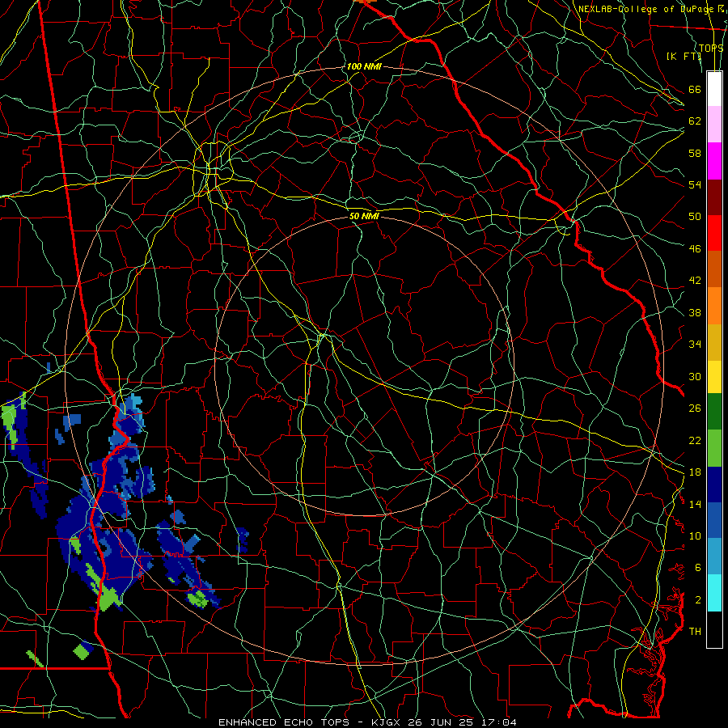
Task: Click the legend value '50'
Action: point(695,217)
